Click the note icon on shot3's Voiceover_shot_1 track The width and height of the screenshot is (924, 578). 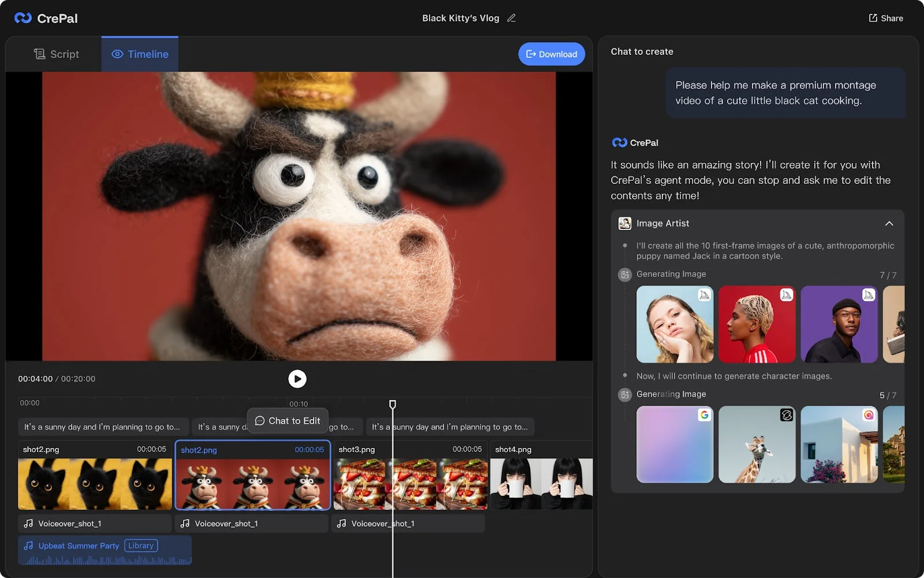pos(342,523)
